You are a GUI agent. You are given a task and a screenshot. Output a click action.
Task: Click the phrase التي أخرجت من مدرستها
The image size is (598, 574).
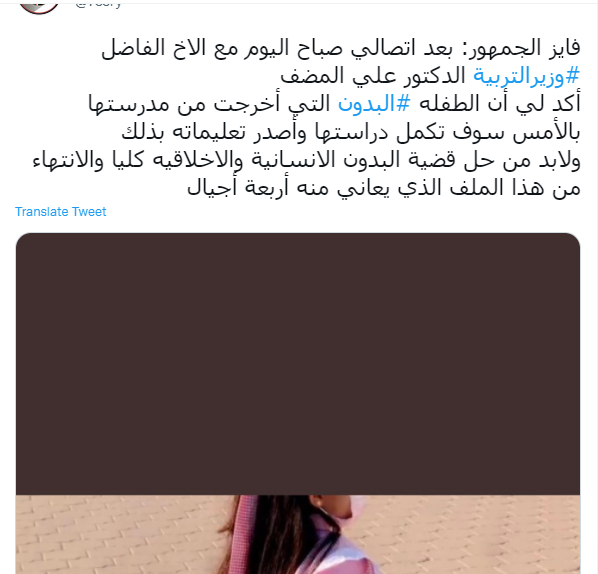click(209, 103)
